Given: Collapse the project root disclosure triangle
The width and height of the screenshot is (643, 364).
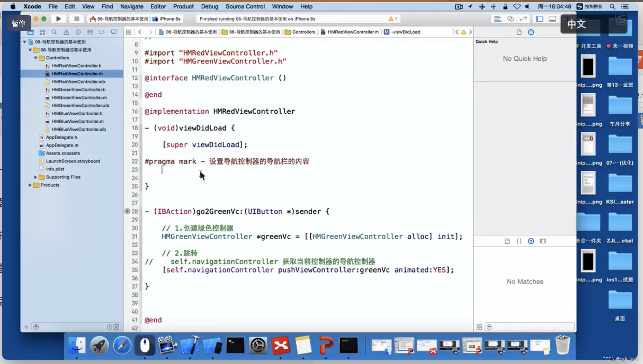Looking at the screenshot, I should pyautogui.click(x=25, y=42).
